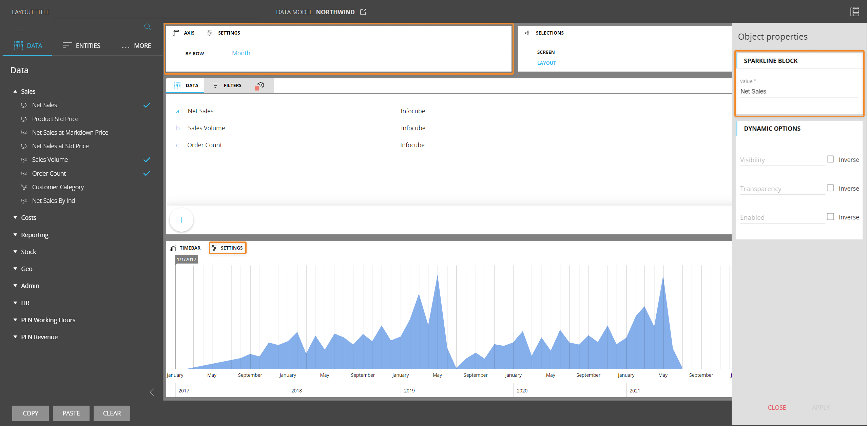
Task: Check the Inverse box next to Enabled
Action: (830, 216)
